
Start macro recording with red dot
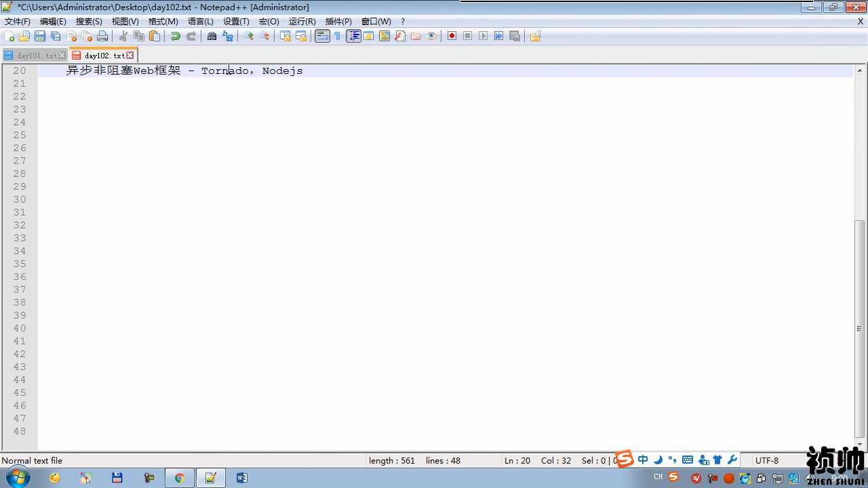(452, 36)
